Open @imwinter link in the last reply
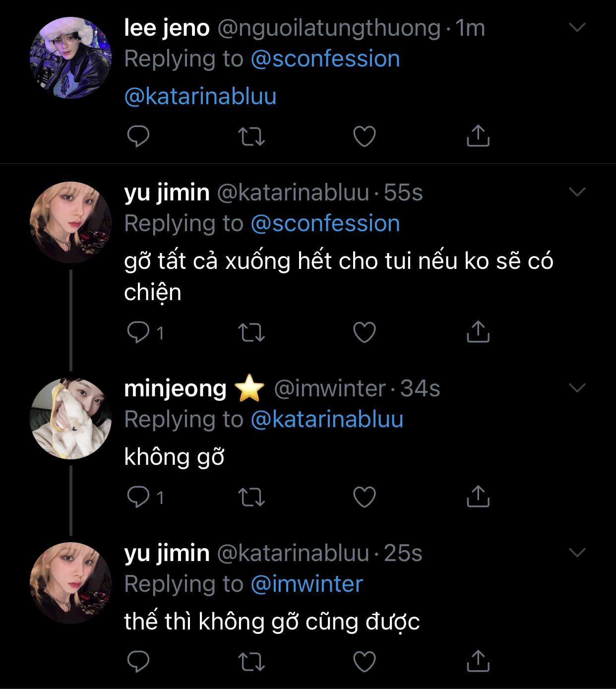The height and width of the screenshot is (689, 616). click(307, 584)
